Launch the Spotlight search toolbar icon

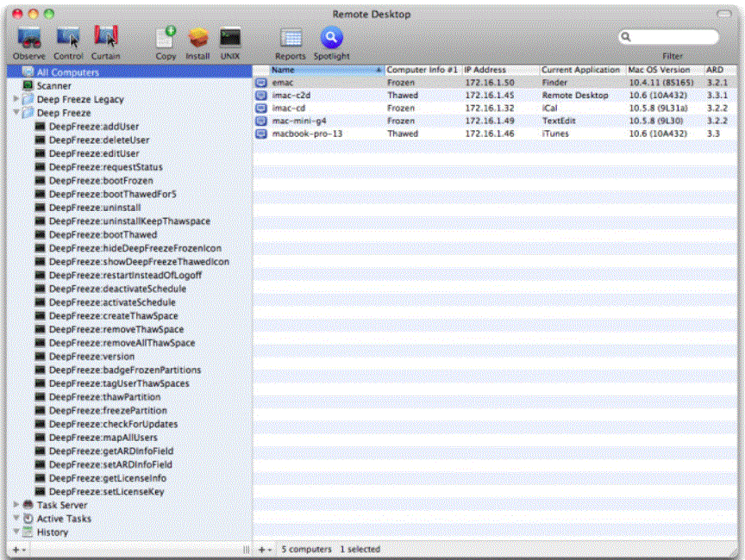click(x=331, y=38)
